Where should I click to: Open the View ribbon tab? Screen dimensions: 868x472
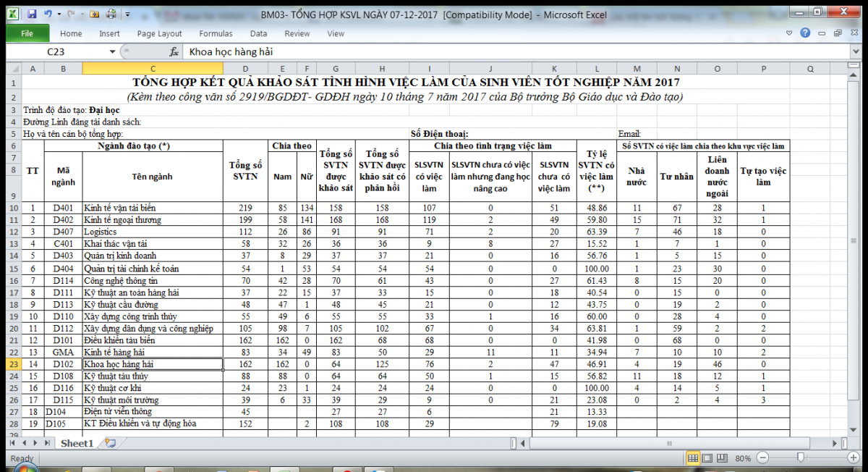click(336, 33)
